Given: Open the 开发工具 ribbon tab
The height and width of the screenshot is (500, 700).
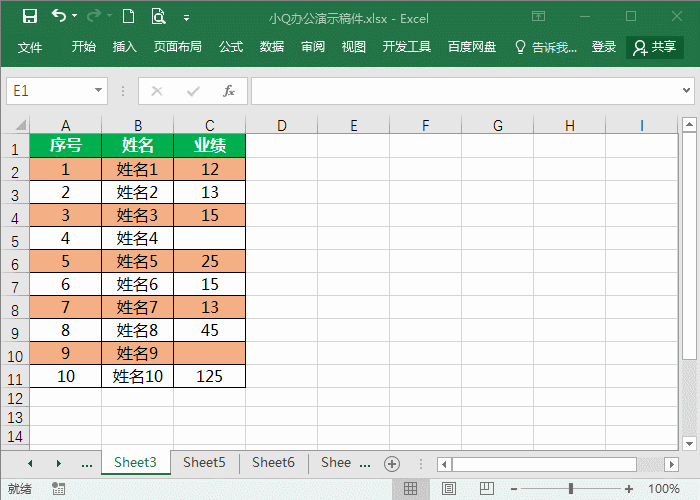Looking at the screenshot, I should [x=407, y=47].
